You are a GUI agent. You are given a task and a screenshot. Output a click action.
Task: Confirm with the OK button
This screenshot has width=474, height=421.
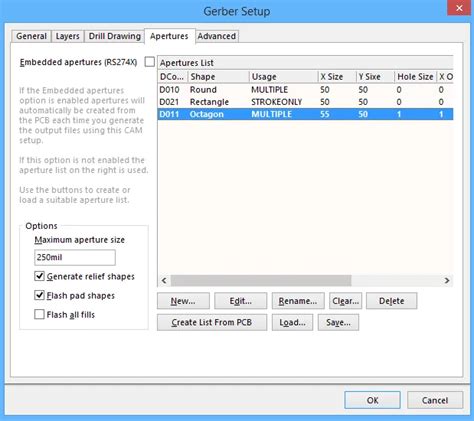click(372, 400)
